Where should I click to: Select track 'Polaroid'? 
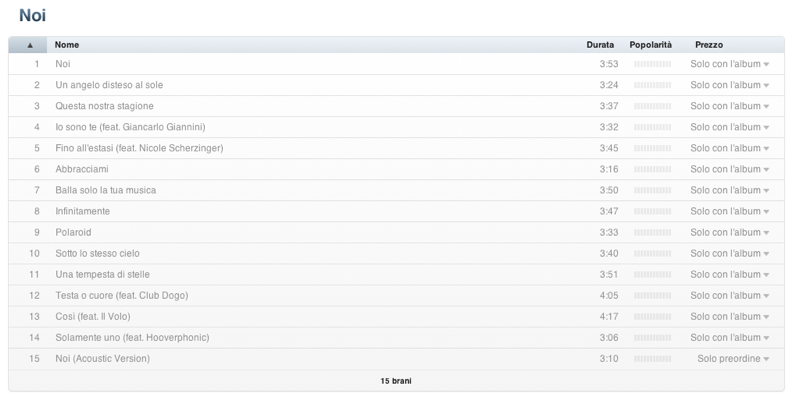point(73,232)
